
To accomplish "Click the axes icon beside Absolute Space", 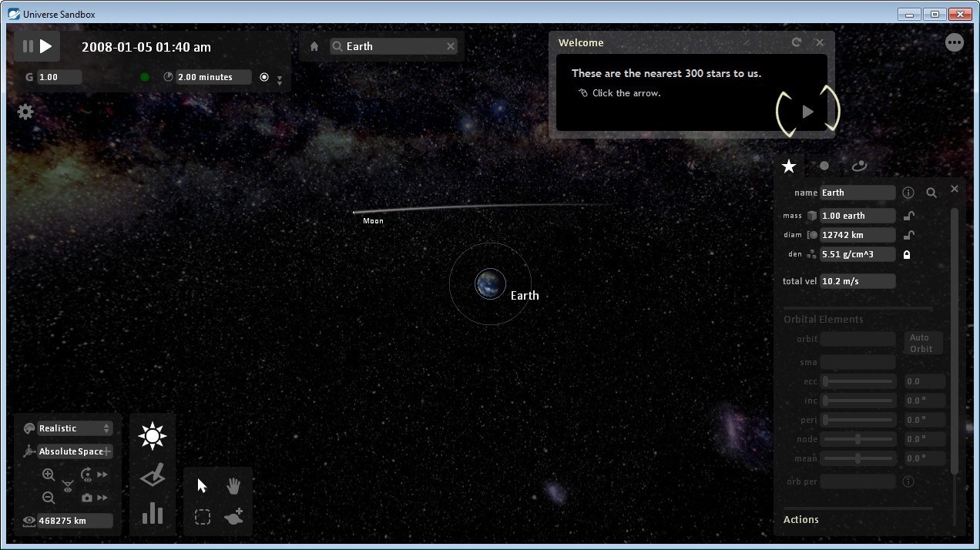I will point(29,451).
